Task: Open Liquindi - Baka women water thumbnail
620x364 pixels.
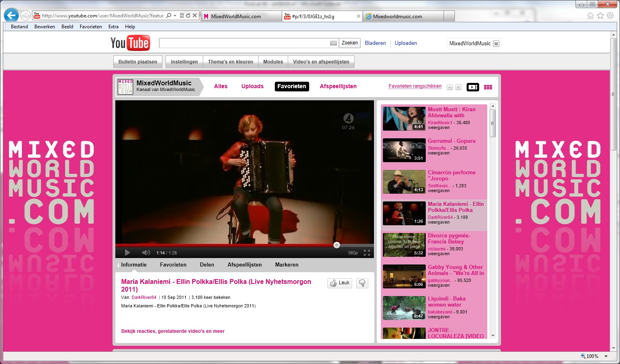Action: 404,308
